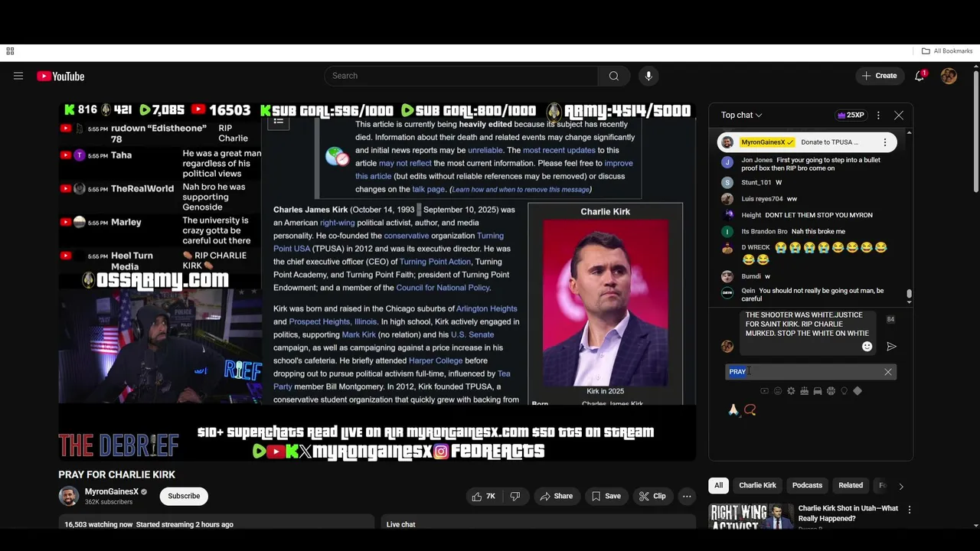Click D WRECK chat username
Screen dimensions: 980x551
click(756, 247)
